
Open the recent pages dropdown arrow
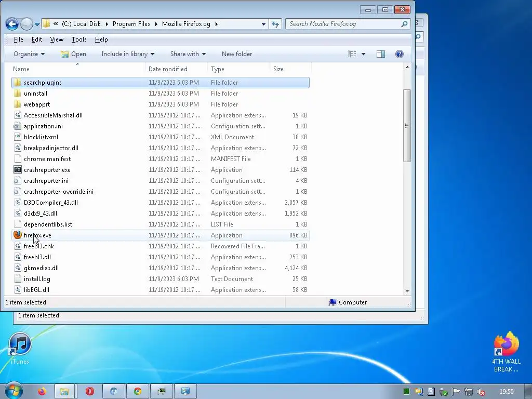point(37,24)
